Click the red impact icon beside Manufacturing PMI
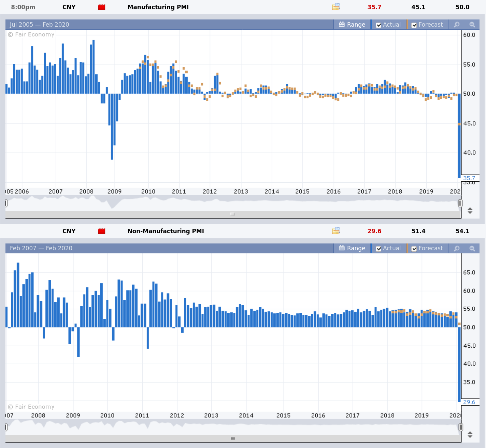The image size is (486, 448). 101,7
